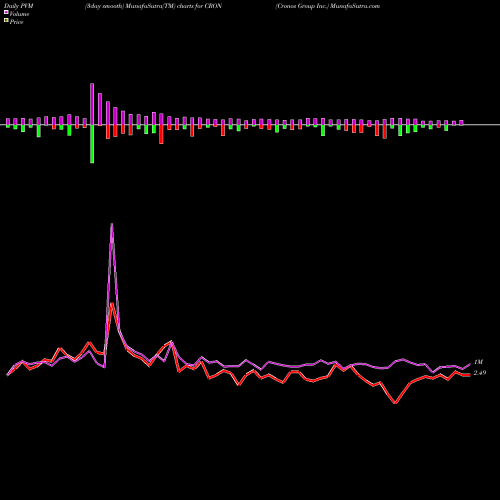Image resolution: width=500 pixels, height=500 pixels.
Task: Click the longest green bar below the baseline
Action: pyautogui.click(x=92, y=144)
